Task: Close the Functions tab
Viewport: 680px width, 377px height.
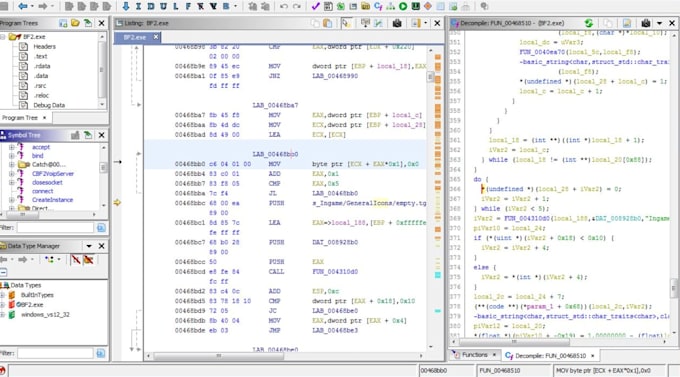Action: tap(494, 355)
